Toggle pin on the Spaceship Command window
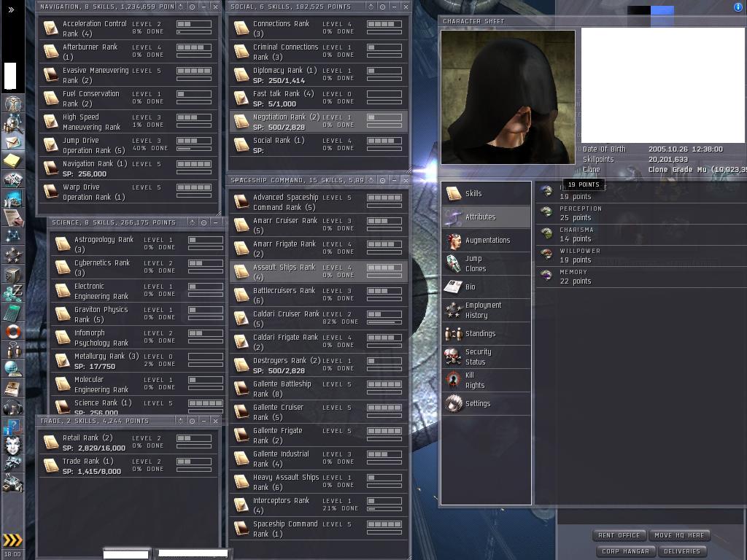The image size is (747, 560). (371, 180)
